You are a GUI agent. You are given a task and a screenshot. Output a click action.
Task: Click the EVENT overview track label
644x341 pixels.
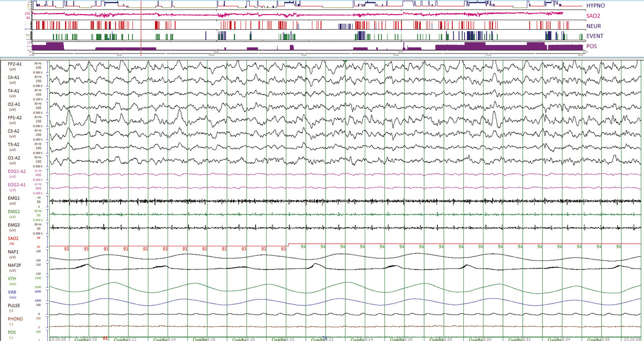click(x=595, y=36)
